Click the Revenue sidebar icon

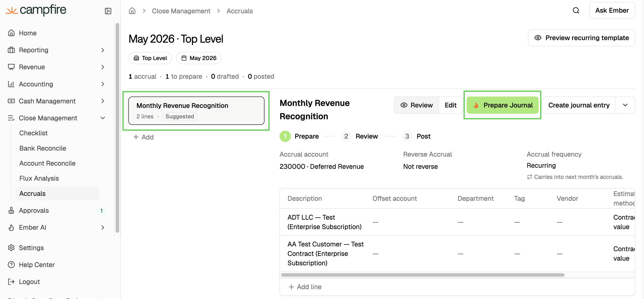pos(11,67)
